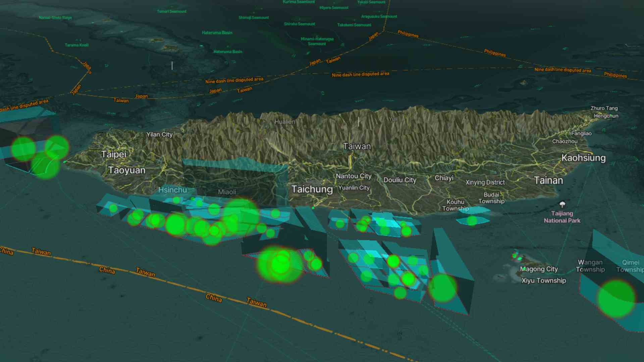Click the Wangan Township label

pyautogui.click(x=590, y=266)
